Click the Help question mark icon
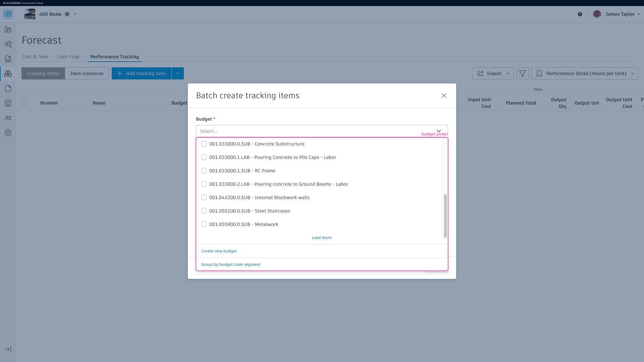The image size is (644, 362). coord(580,14)
